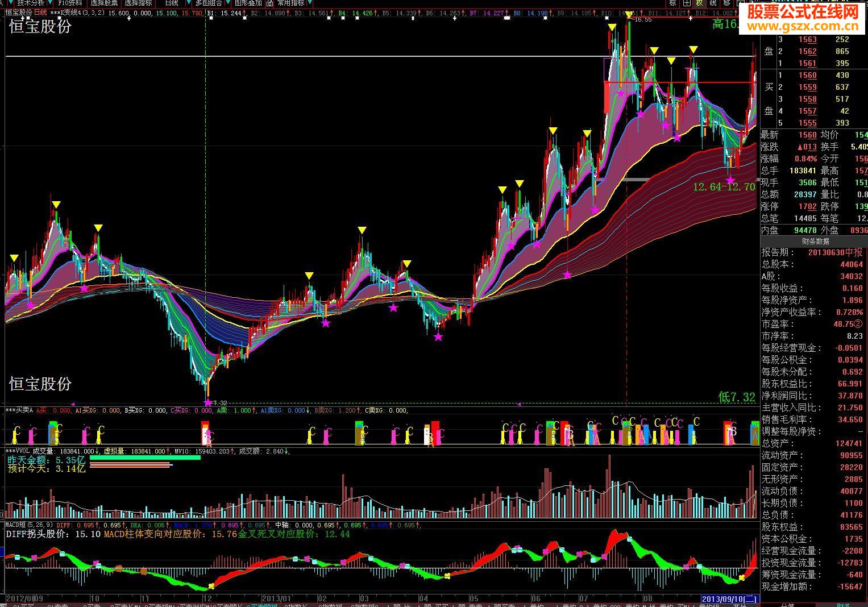
Task: Click the 报告期 value 20130630中报
Action: pyautogui.click(x=835, y=252)
